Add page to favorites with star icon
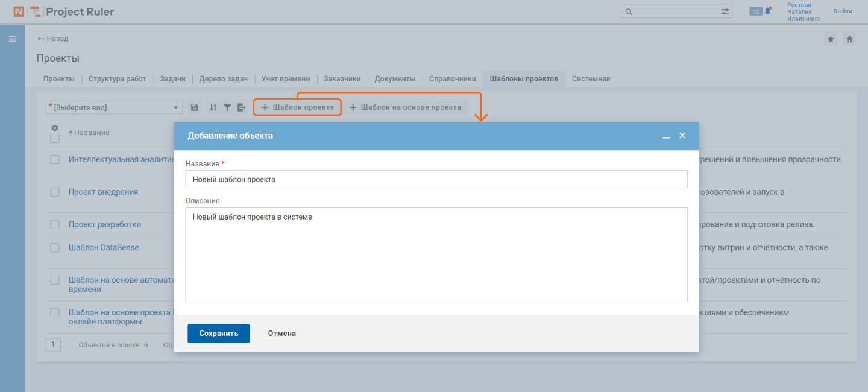This screenshot has height=392, width=868. point(831,39)
